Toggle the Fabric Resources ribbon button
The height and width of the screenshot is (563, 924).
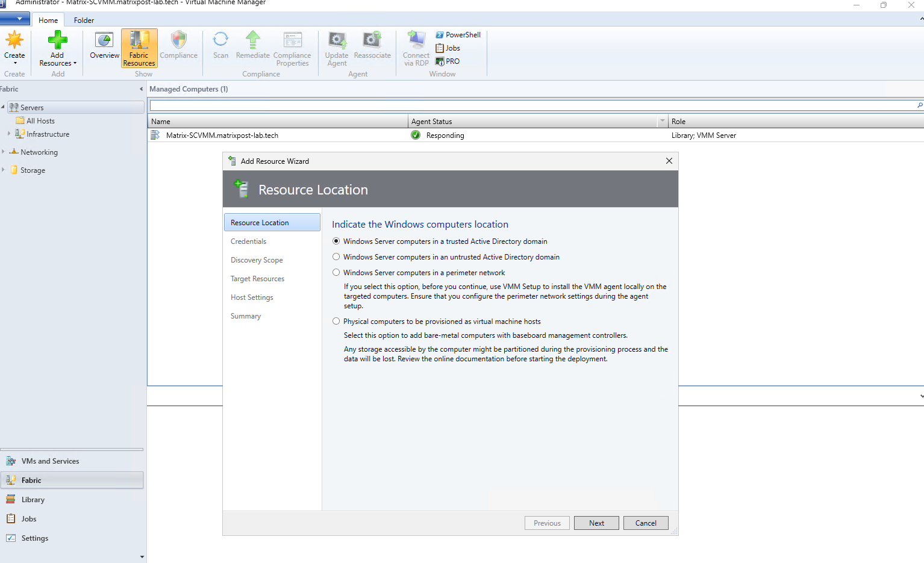tap(139, 48)
